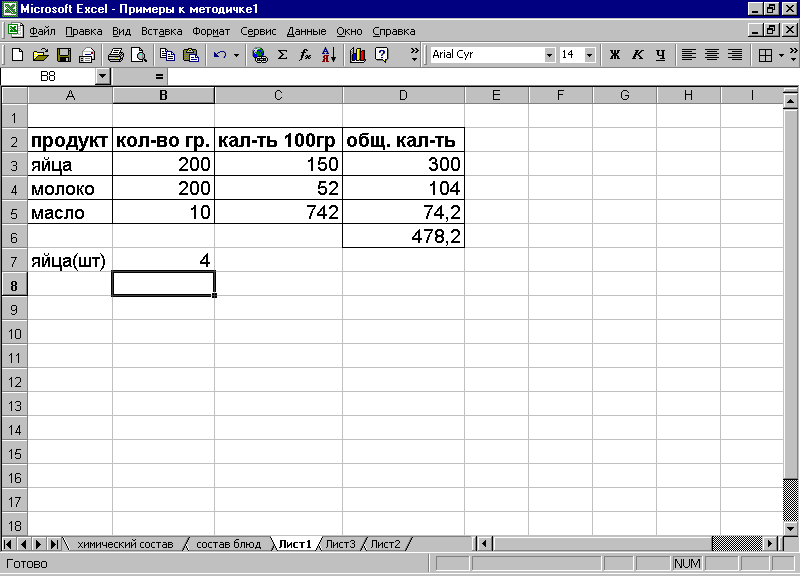The height and width of the screenshot is (576, 800).
Task: Click the equals sign edit formula button
Action: click(159, 77)
